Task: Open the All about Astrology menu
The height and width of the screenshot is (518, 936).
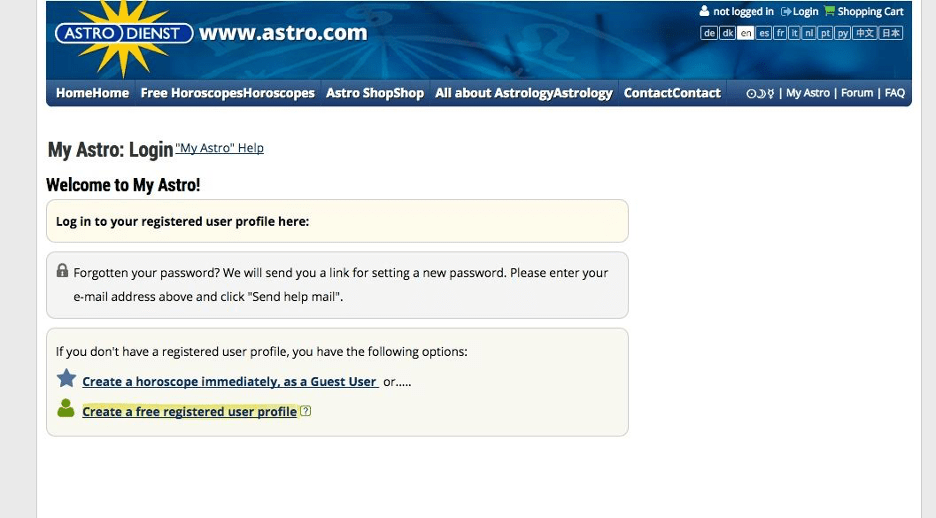Action: pyautogui.click(x=523, y=93)
